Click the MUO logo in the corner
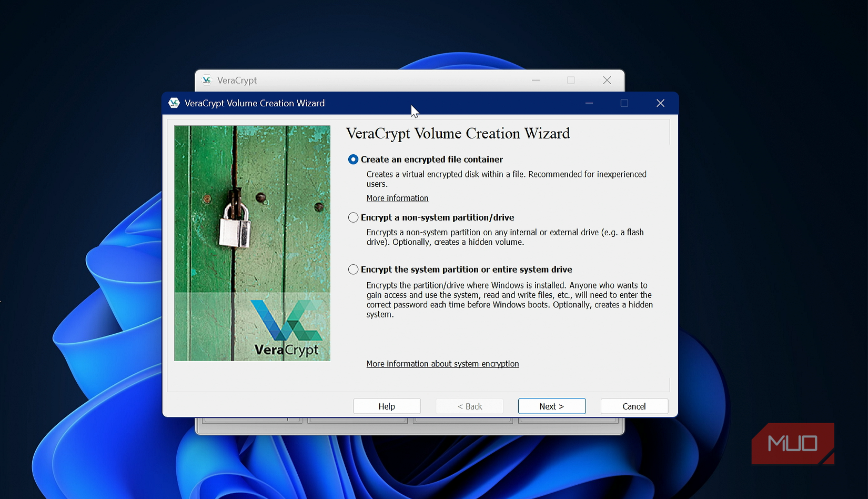Viewport: 868px width, 499px height. (x=792, y=444)
